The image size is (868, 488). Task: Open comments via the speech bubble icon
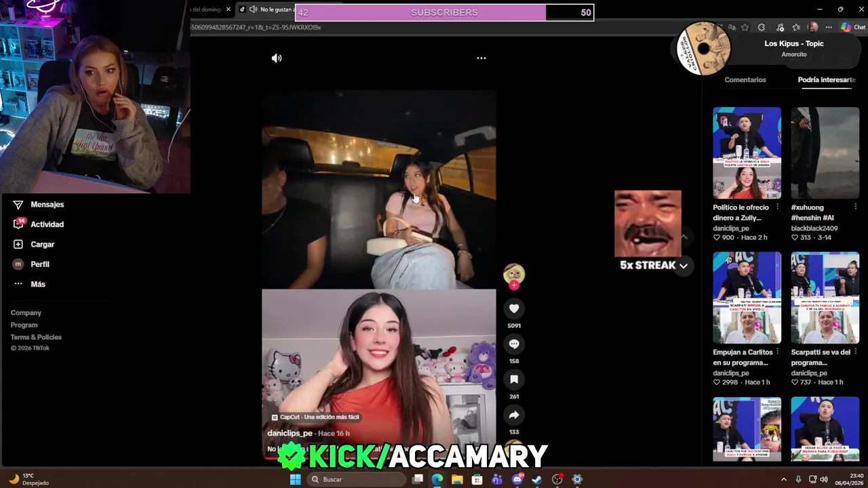[514, 344]
